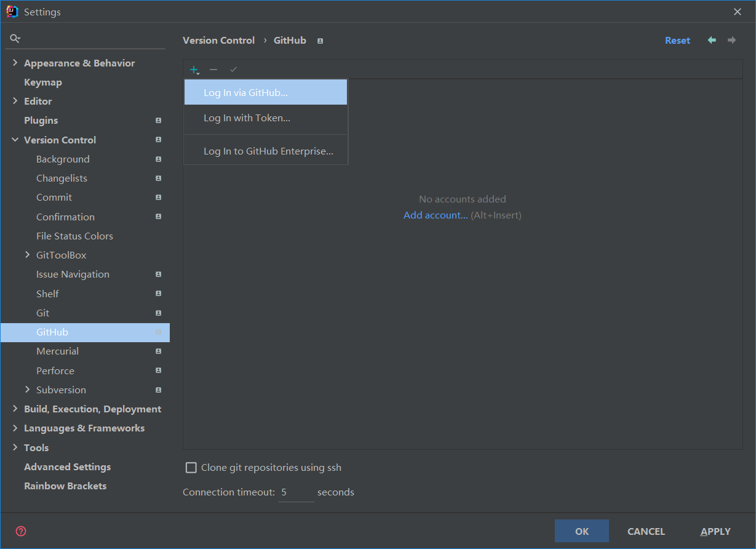Click the IntelliJ logo in the title bar

tap(12, 12)
